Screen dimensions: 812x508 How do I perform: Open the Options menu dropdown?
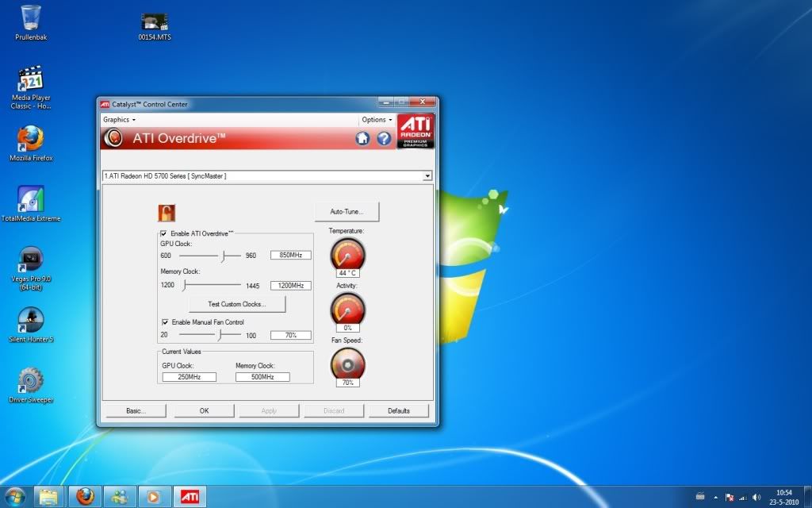[377, 120]
